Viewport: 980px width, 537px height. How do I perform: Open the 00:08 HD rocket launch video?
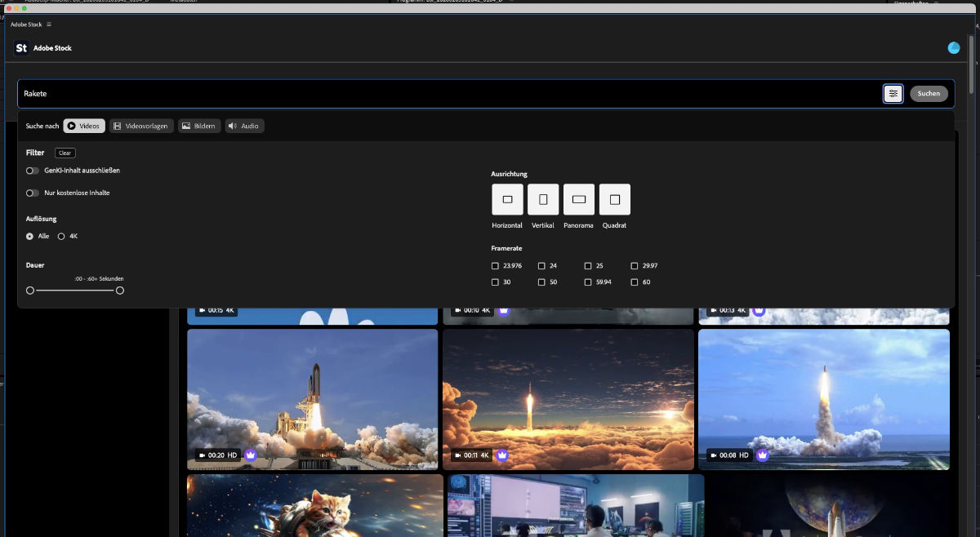[824, 399]
